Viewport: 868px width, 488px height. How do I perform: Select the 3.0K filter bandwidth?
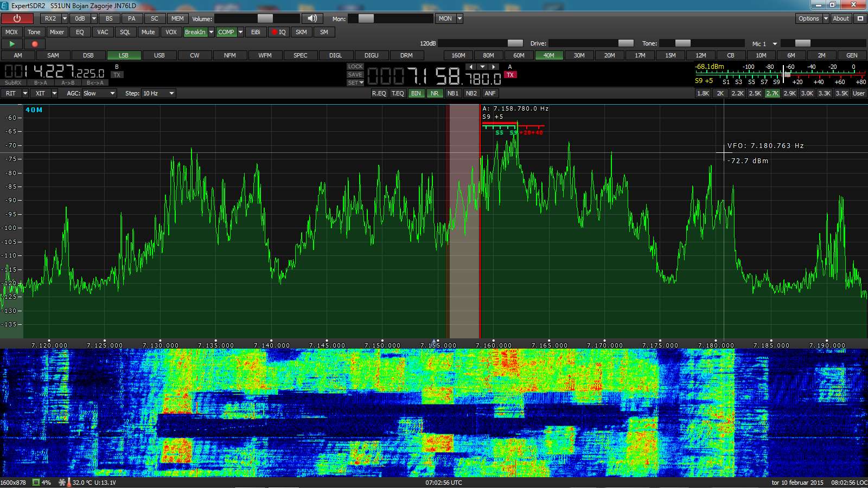point(807,93)
